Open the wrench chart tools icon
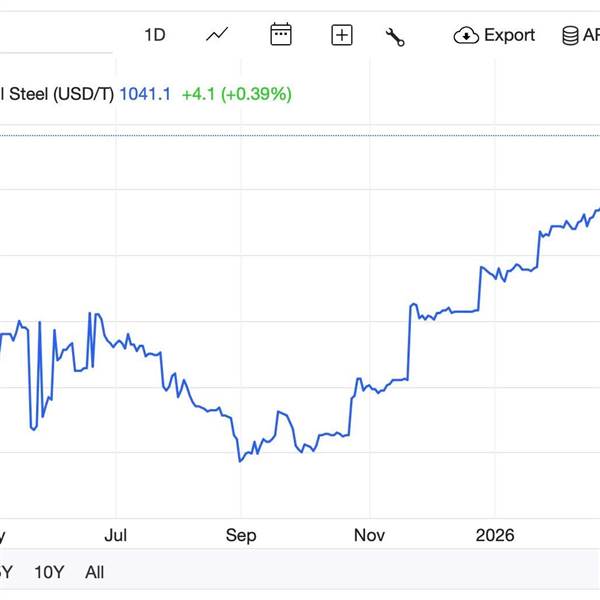The image size is (600, 600). [x=395, y=36]
